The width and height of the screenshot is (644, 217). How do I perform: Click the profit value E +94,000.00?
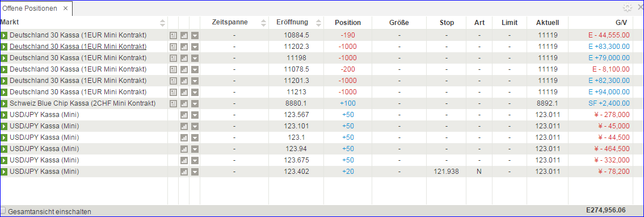click(x=609, y=92)
